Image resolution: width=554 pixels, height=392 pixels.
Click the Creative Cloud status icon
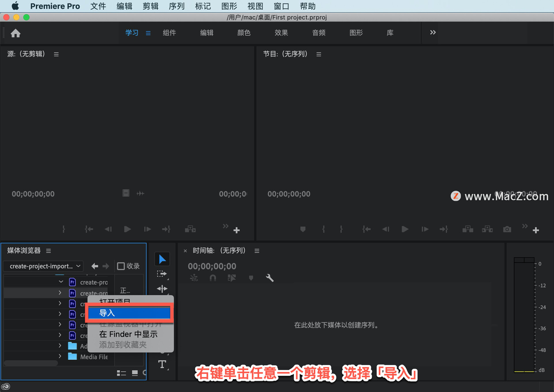click(x=6, y=387)
